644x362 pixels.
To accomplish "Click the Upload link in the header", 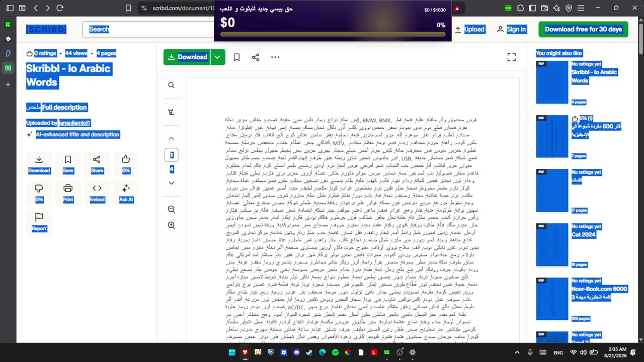I will [469, 29].
